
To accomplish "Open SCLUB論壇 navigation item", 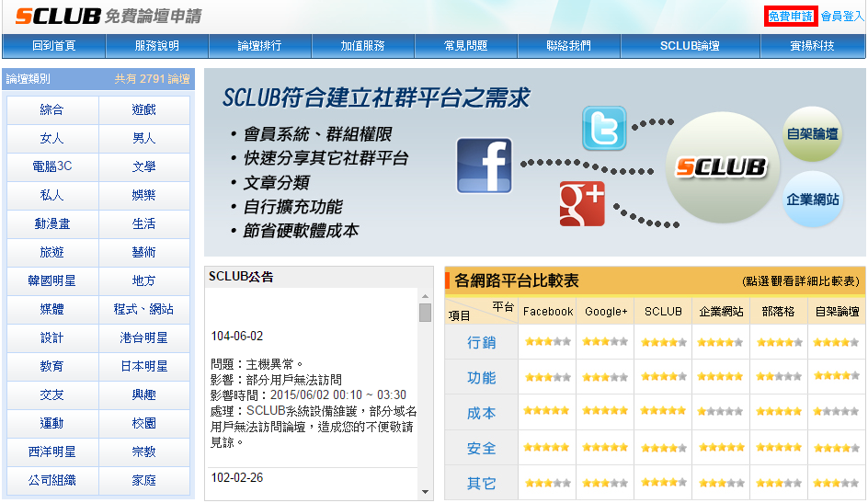I will (691, 46).
